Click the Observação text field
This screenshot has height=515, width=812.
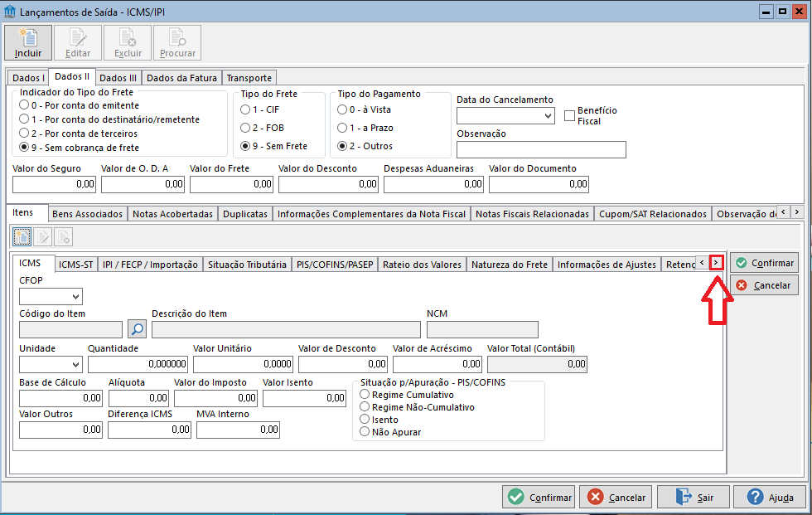click(541, 150)
